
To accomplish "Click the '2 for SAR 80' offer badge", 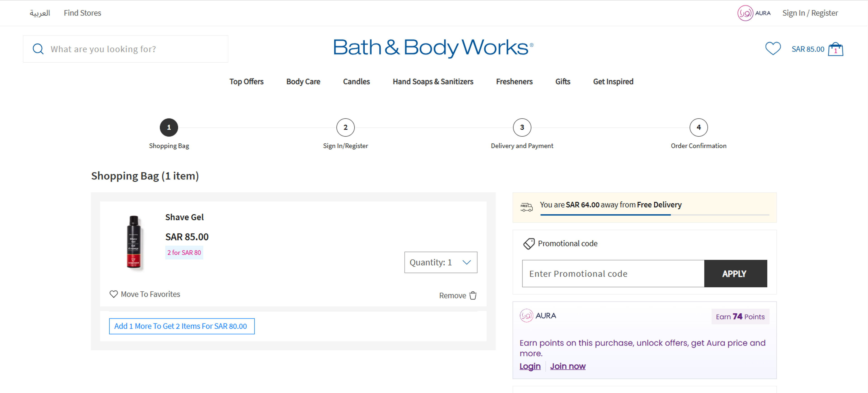I will pyautogui.click(x=184, y=252).
